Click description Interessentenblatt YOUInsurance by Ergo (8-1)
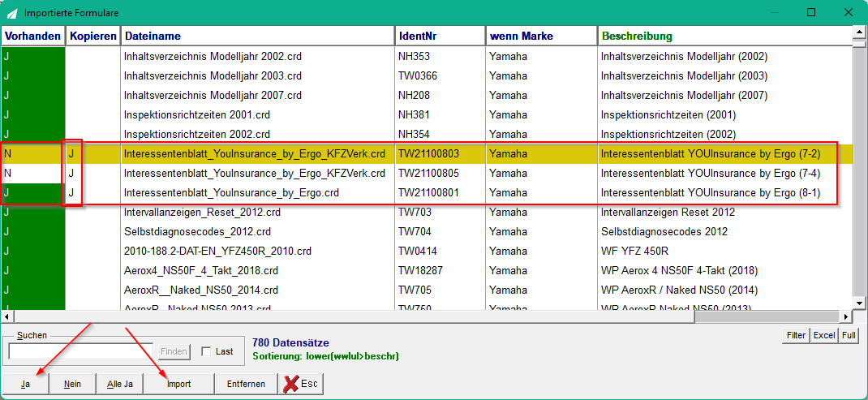Viewport: 868px width, 400px height. (x=711, y=193)
